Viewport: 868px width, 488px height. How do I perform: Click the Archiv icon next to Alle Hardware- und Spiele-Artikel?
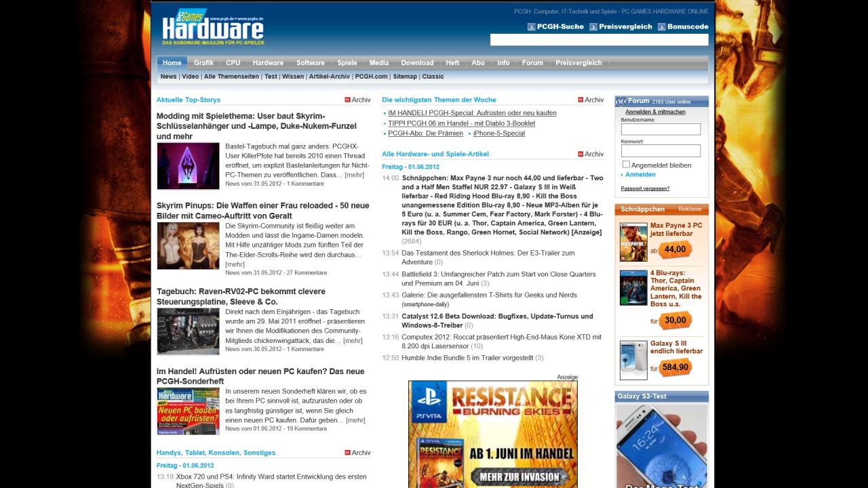(x=580, y=154)
